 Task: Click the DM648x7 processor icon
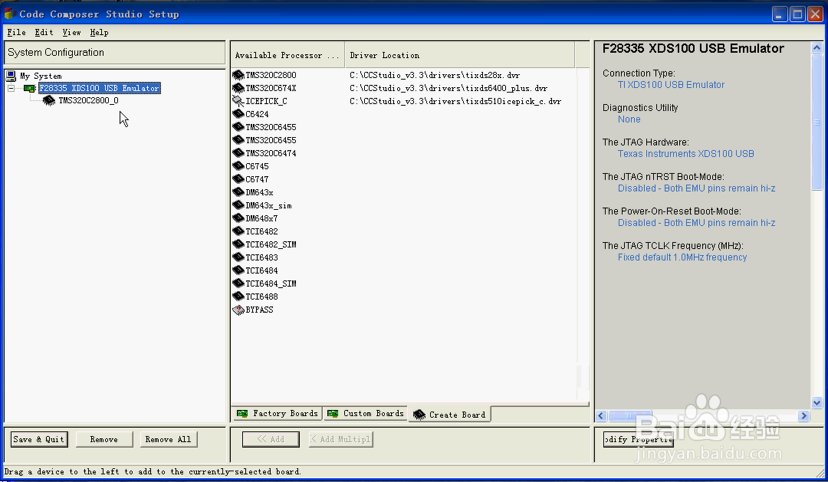(238, 218)
